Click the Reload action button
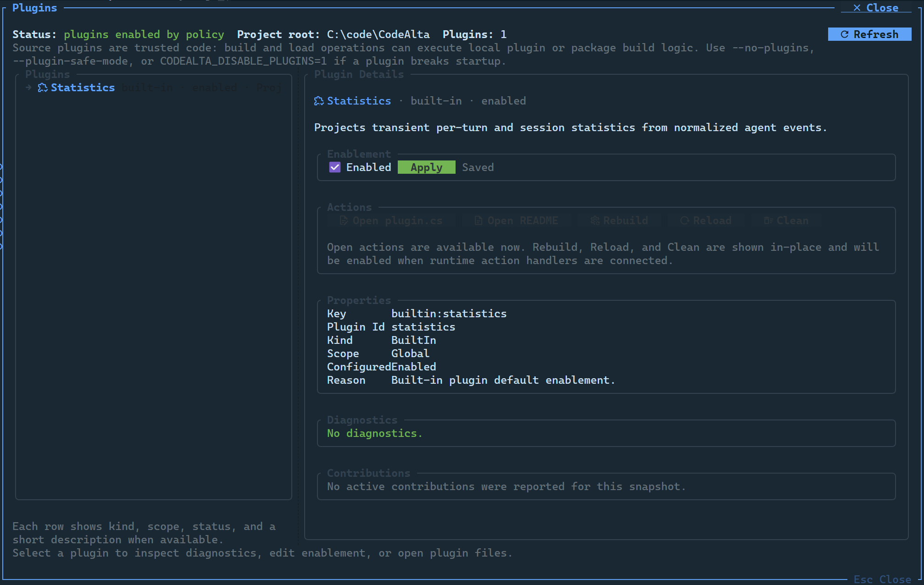924x585 pixels. [x=706, y=221]
